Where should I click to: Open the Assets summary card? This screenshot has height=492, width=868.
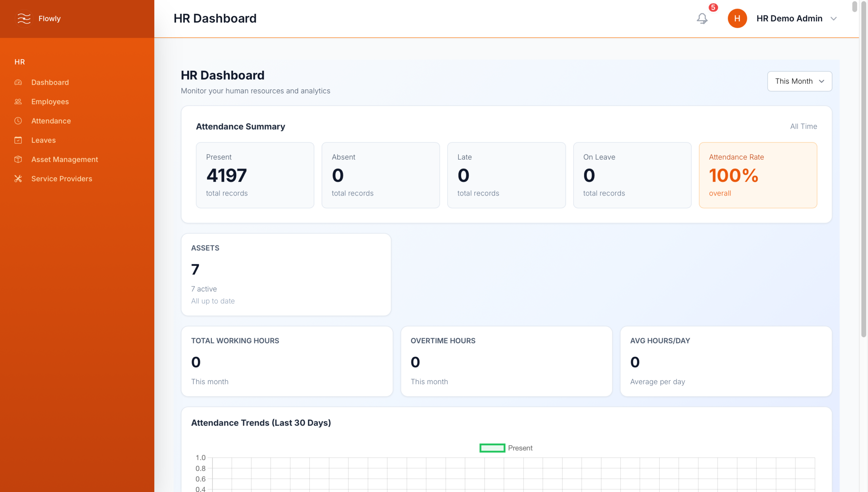click(286, 274)
